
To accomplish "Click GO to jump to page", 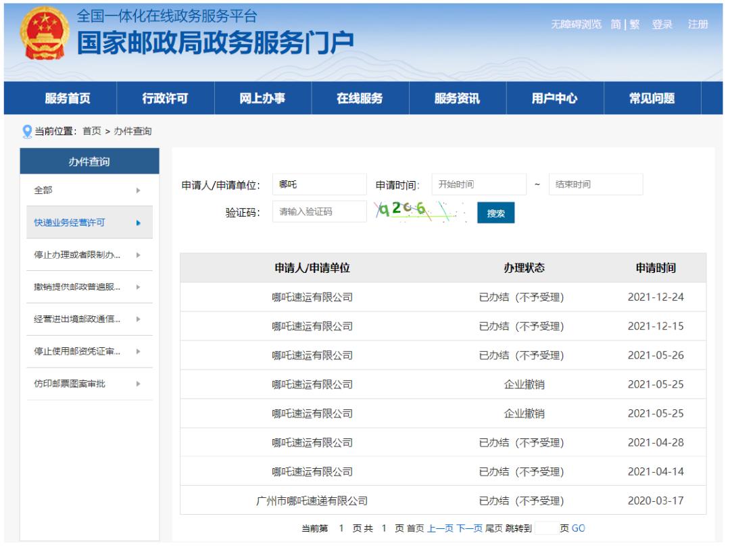I will pos(579,528).
